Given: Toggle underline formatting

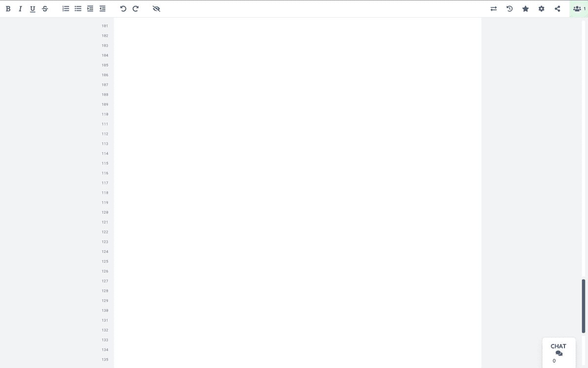Looking at the screenshot, I should 32,8.
